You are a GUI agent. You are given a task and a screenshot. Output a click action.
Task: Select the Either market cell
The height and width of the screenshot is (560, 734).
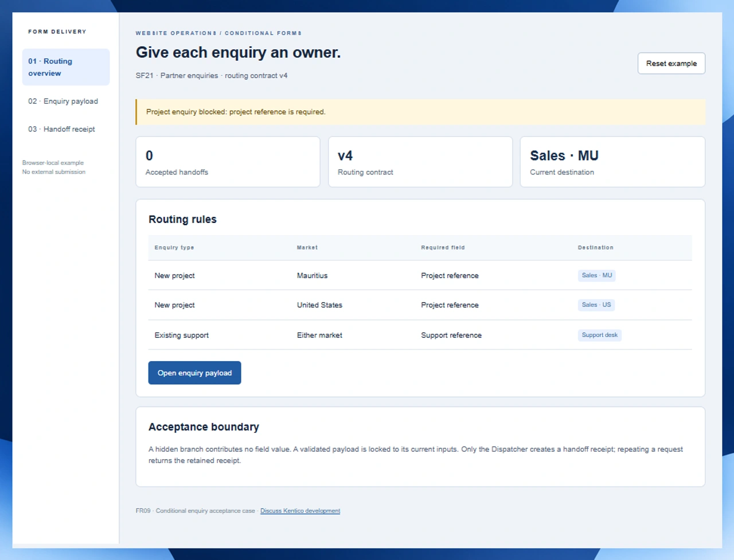tap(319, 335)
